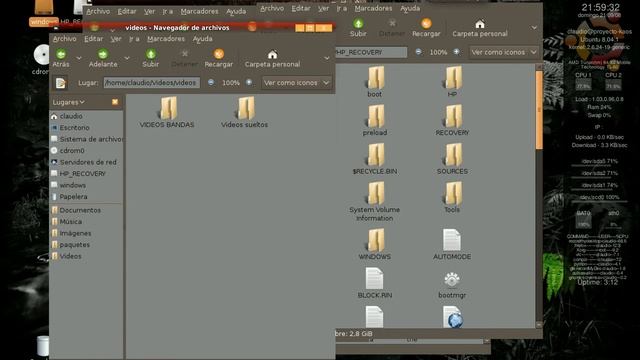Open Archivo menu in videos window
The width and height of the screenshot is (640, 360).
64,39
